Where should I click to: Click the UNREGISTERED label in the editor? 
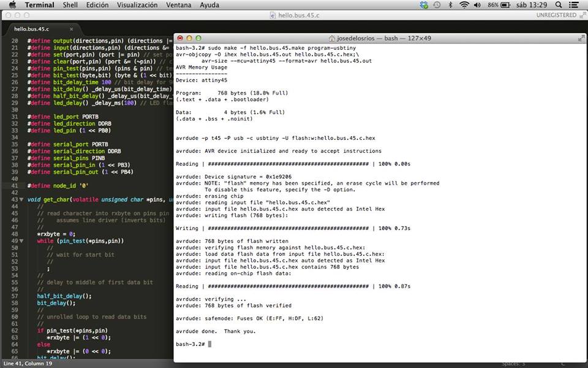[556, 15]
